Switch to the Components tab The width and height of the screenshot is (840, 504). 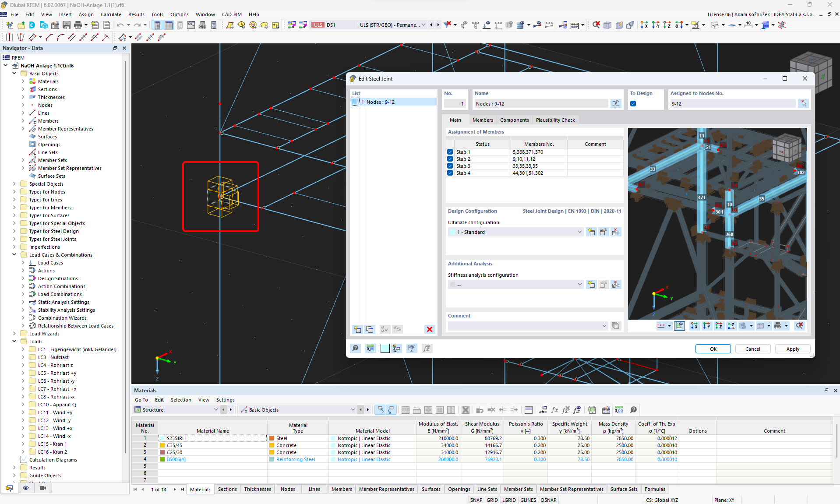514,120
